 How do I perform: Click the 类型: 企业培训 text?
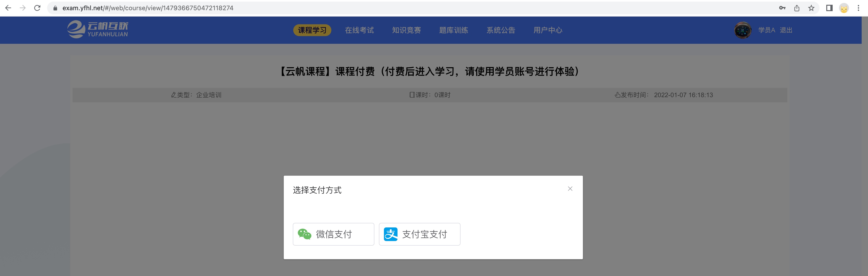click(x=196, y=95)
